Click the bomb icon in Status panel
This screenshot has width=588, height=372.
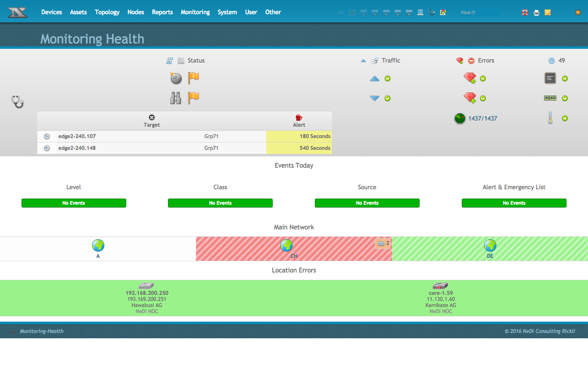click(x=176, y=78)
